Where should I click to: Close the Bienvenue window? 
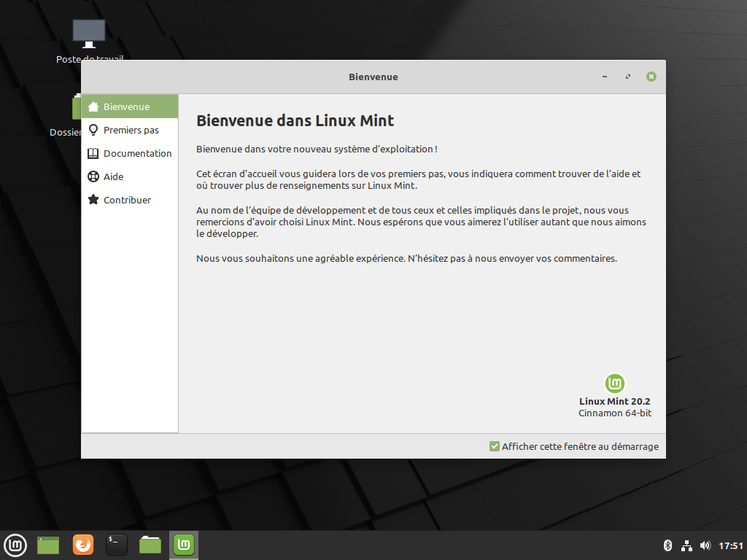(651, 77)
